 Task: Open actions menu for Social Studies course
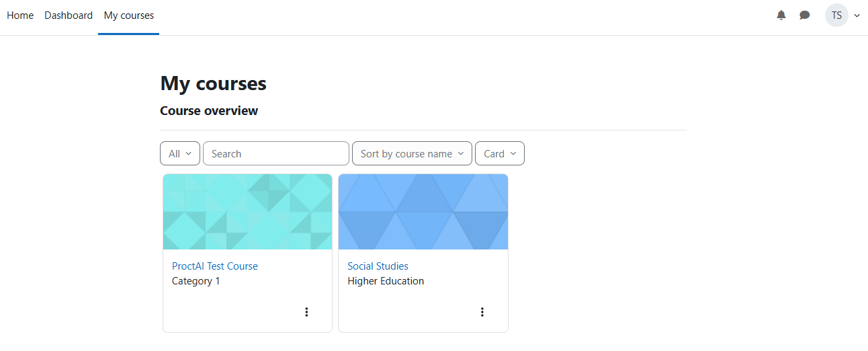pyautogui.click(x=482, y=312)
